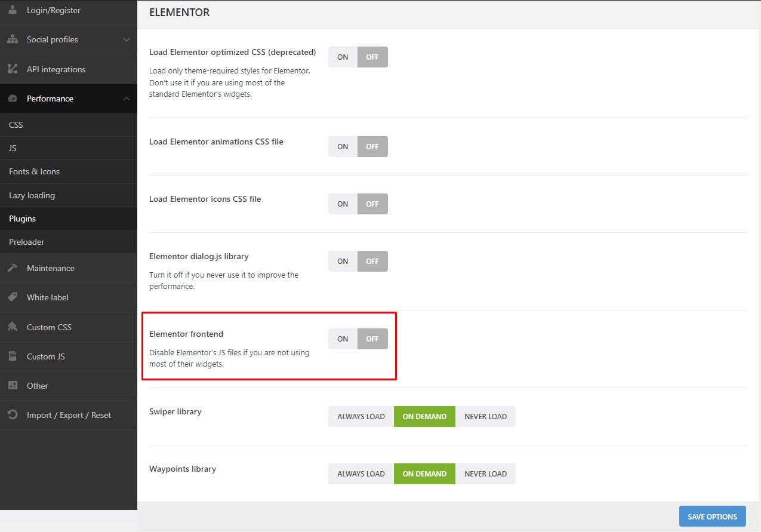Set Waypoints library to ON DEMAND
The image size is (761, 532).
pos(424,474)
